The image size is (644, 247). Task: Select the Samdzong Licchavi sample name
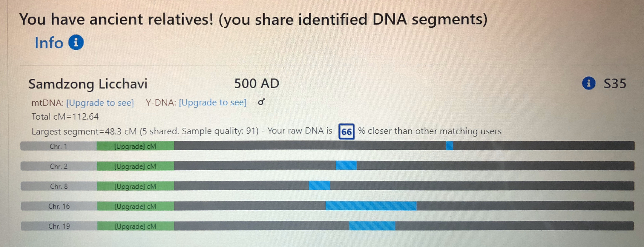click(88, 84)
